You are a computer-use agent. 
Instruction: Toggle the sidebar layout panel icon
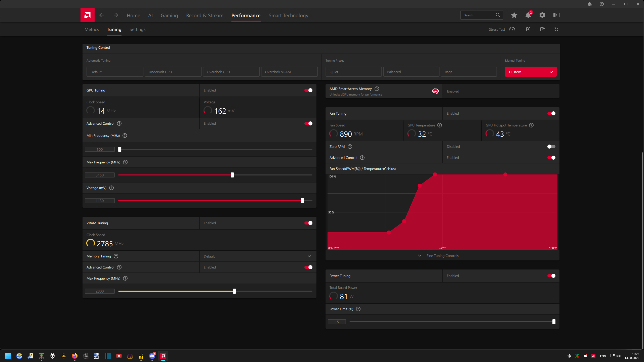556,15
